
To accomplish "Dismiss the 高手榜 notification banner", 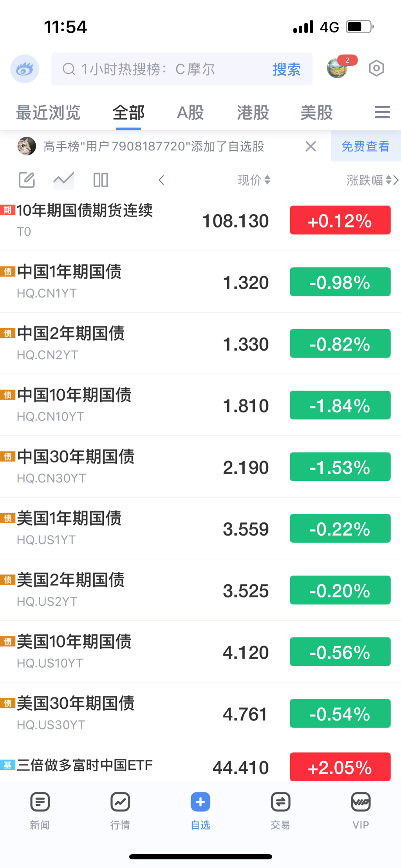I will point(311,146).
